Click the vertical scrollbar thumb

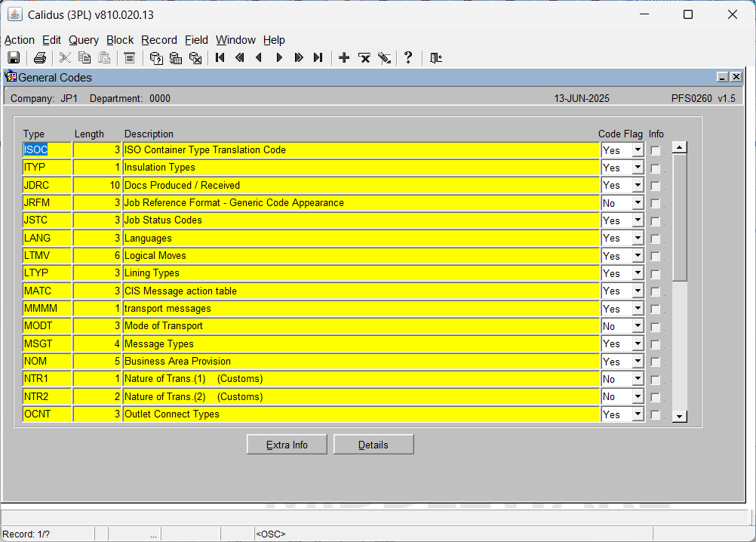(679, 217)
